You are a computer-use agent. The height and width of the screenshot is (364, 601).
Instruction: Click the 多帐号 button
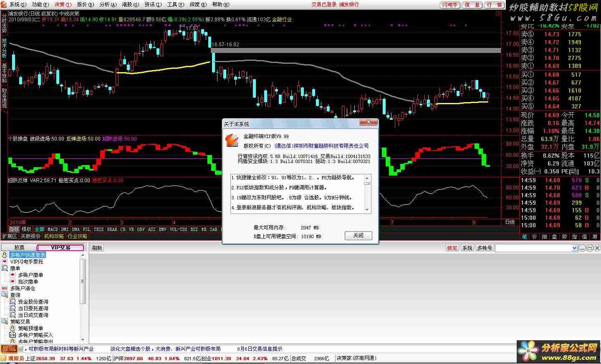click(x=485, y=248)
